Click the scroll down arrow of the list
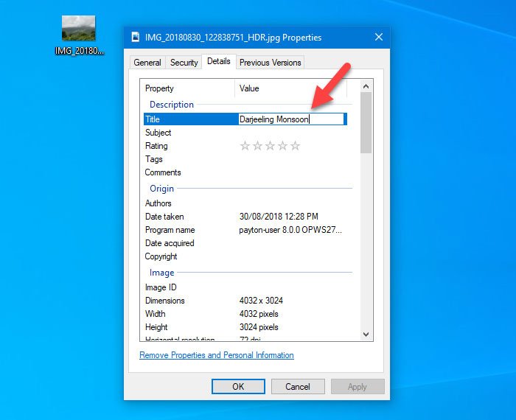This screenshot has width=516, height=420. [366, 335]
